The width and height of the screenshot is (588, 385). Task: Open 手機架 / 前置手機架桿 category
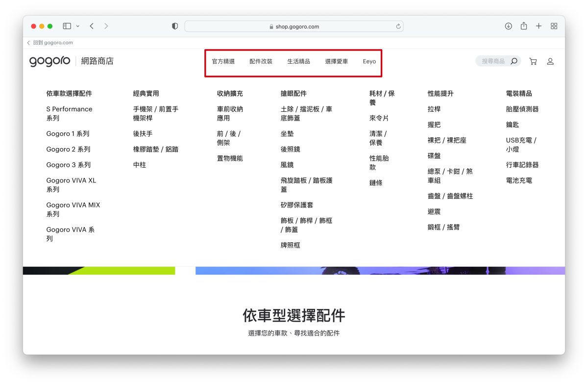[156, 114]
